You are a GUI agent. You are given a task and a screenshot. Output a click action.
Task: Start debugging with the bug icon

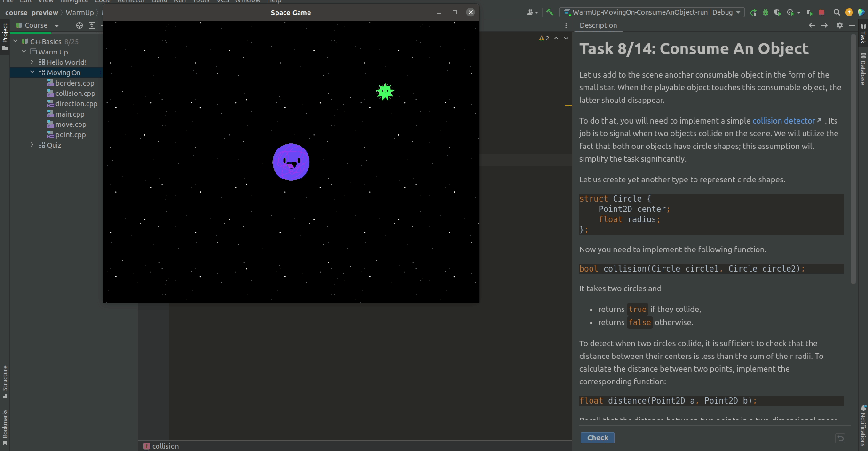click(x=765, y=13)
